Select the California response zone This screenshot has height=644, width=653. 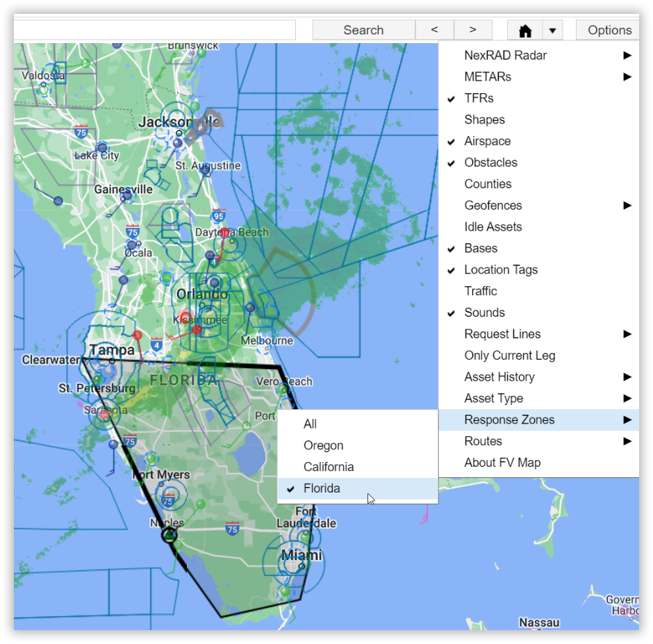click(358, 467)
